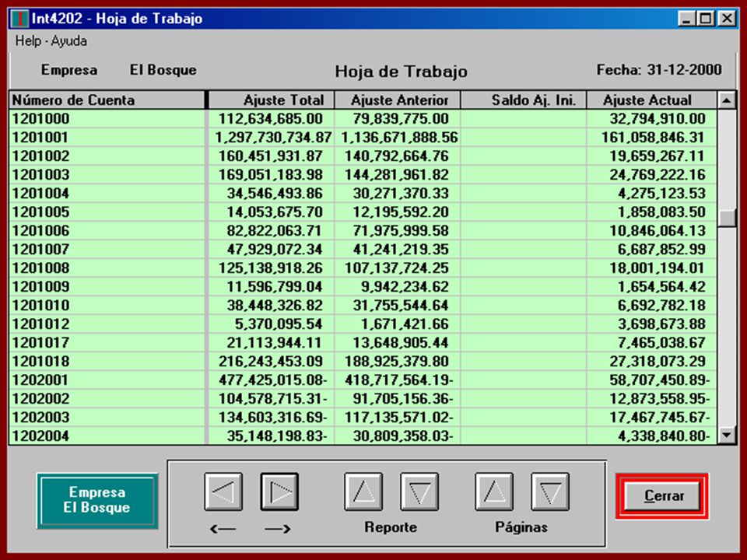The height and width of the screenshot is (560, 747).
Task: Click Ajuste Total value 112,634,685.00
Action: click(x=271, y=118)
